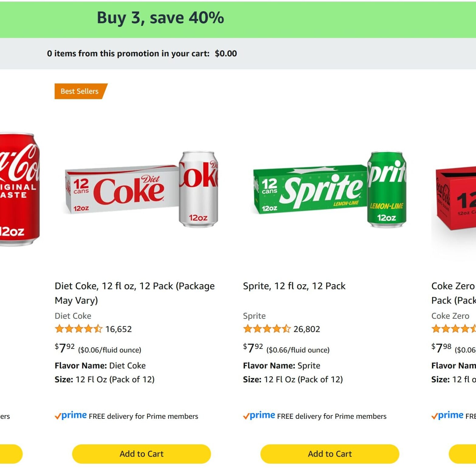The width and height of the screenshot is (476, 476).
Task: View the 16,652 Diet Coke reviews
Action: pyautogui.click(x=119, y=329)
